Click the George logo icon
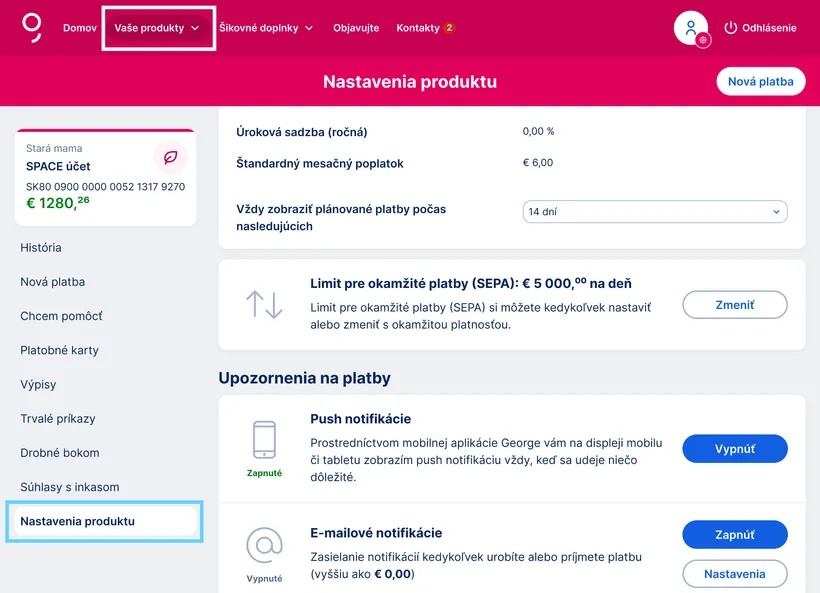Screen dimensions: 820x593 [x=32, y=27]
